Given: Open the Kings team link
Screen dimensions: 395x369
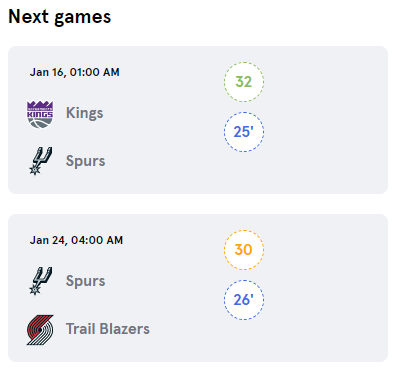Looking at the screenshot, I should click(x=85, y=113).
